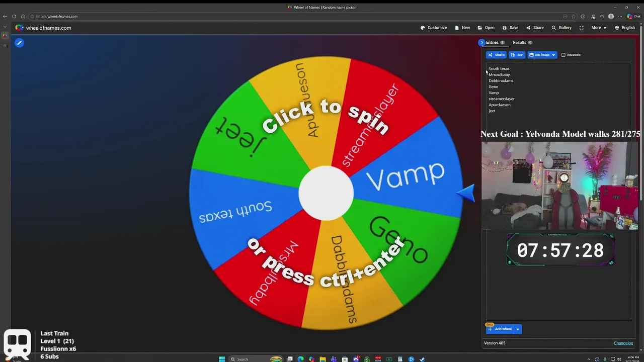Click the taskbar Search box
This screenshot has width=644, height=362.
point(256,359)
